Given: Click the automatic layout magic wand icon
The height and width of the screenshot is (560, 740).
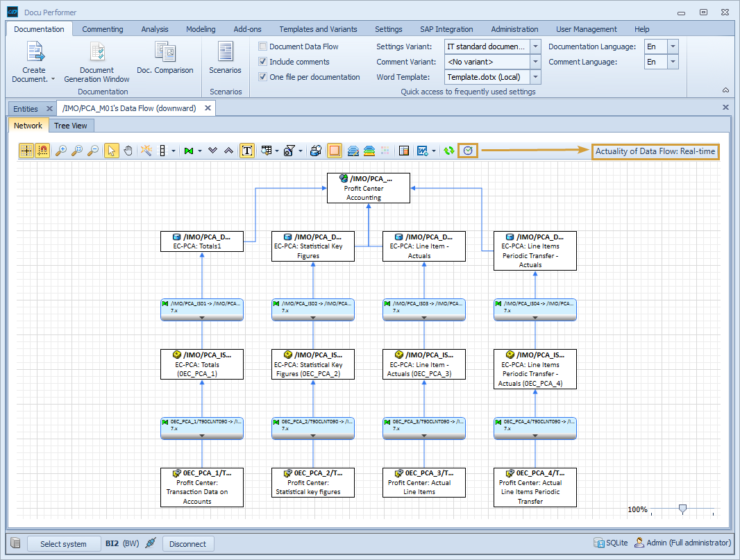Looking at the screenshot, I should coord(147,150).
